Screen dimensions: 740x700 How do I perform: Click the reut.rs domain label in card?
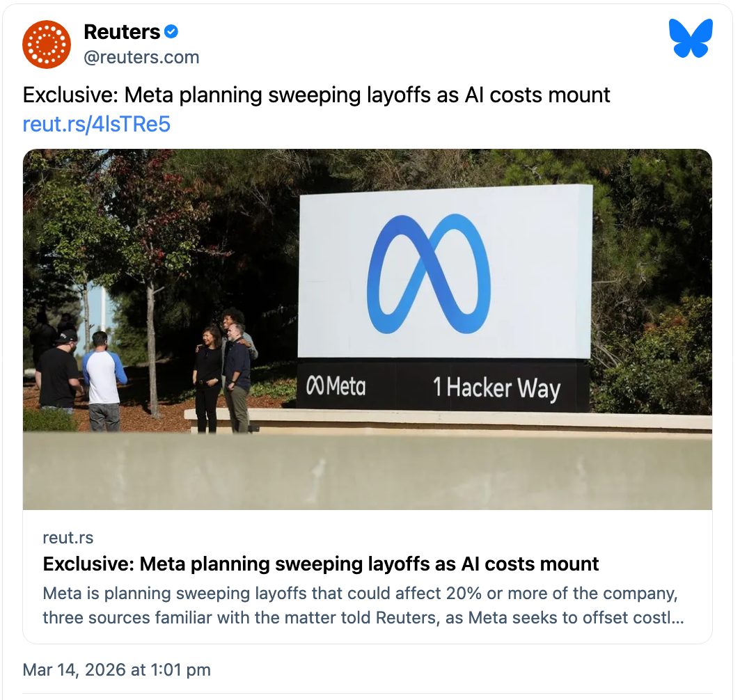68,538
